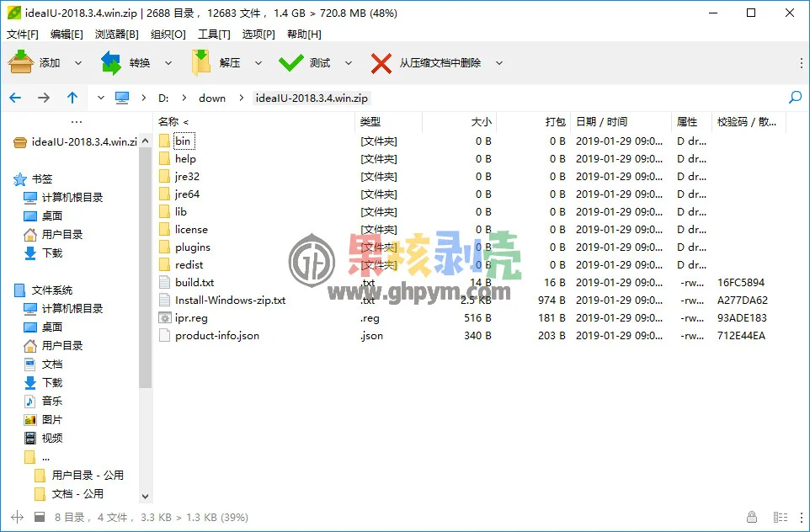Click the red X delete-from-archive icon
810x532 pixels.
(x=381, y=63)
